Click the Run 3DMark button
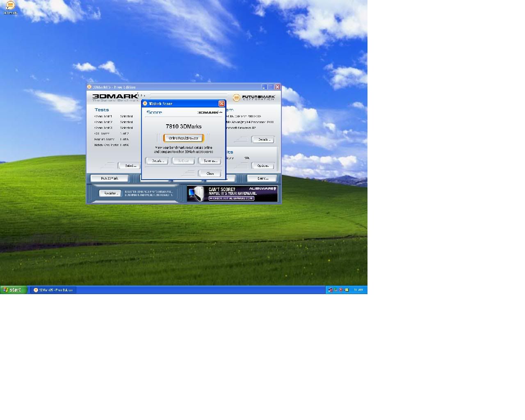This screenshot has height=420, width=525. pos(110,178)
